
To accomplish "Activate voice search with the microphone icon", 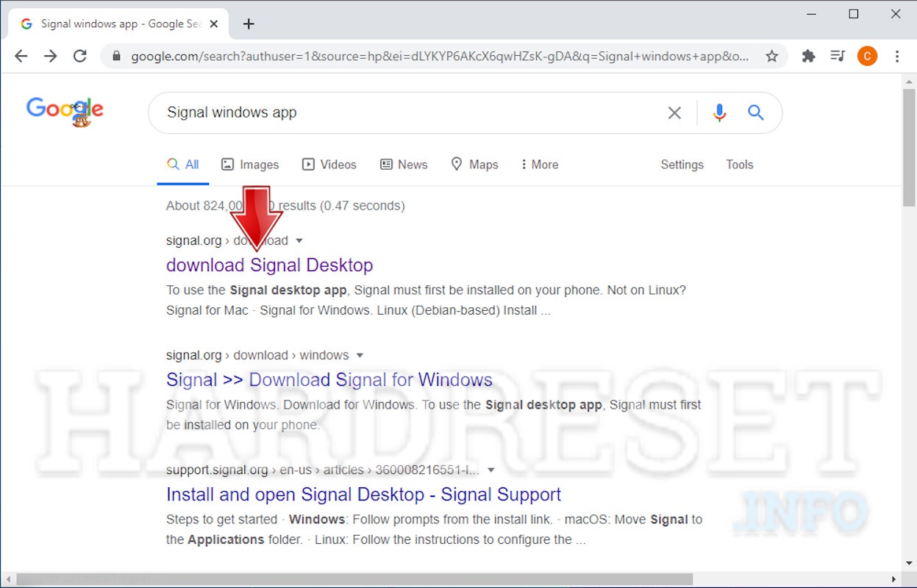I will (x=719, y=112).
